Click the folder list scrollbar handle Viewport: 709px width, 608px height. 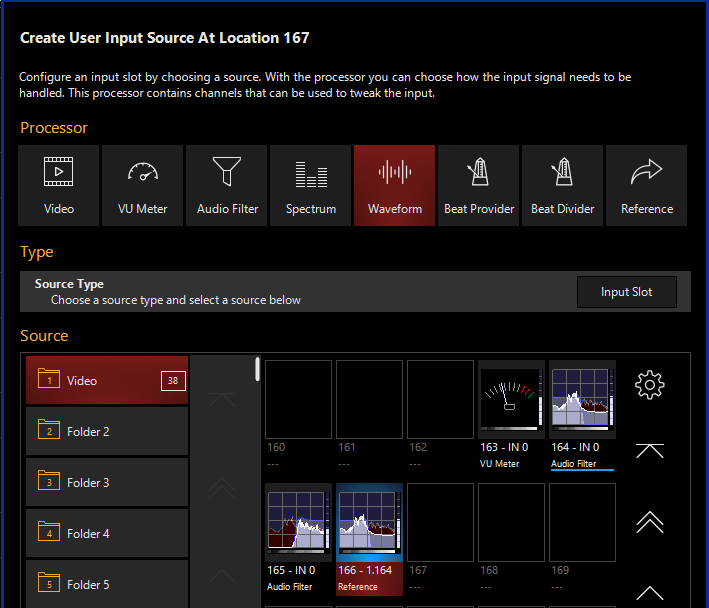pyautogui.click(x=257, y=369)
